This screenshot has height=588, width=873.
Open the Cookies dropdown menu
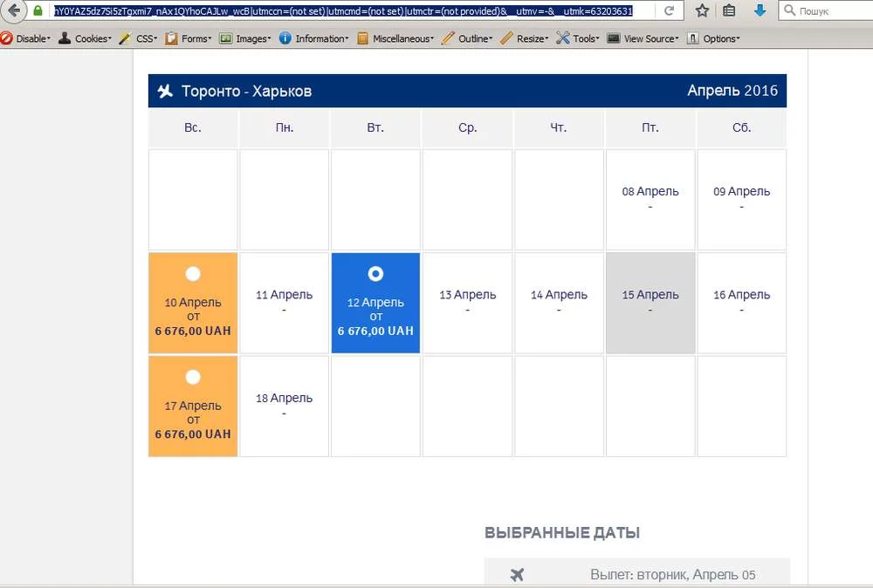click(86, 38)
